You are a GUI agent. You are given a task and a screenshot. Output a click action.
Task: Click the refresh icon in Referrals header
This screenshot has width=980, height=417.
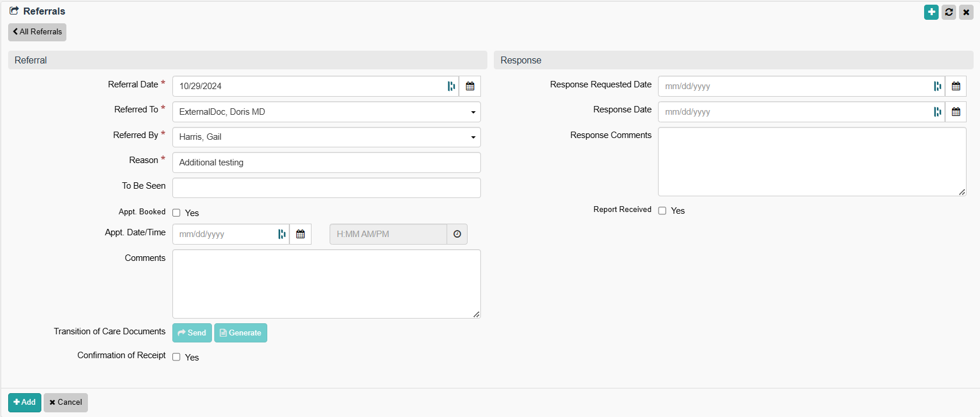[949, 12]
